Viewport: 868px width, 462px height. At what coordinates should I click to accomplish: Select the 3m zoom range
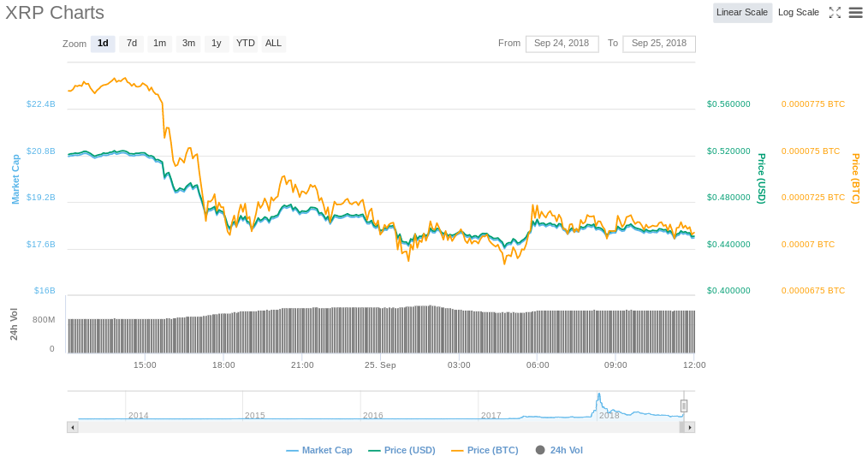(x=189, y=44)
